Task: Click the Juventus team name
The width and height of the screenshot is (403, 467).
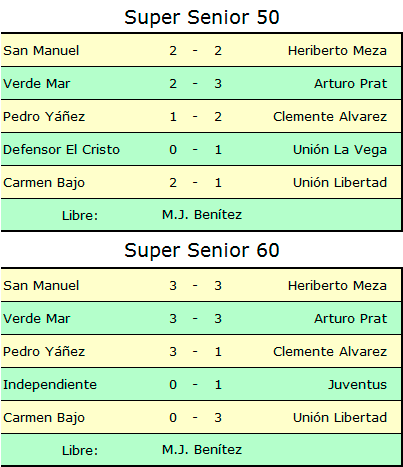Action: pos(358,385)
